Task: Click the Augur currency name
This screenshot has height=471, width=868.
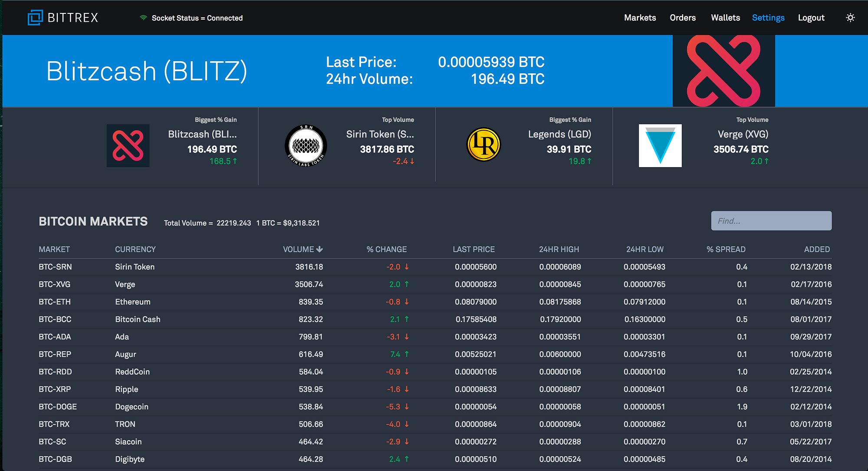Action: pyautogui.click(x=125, y=354)
